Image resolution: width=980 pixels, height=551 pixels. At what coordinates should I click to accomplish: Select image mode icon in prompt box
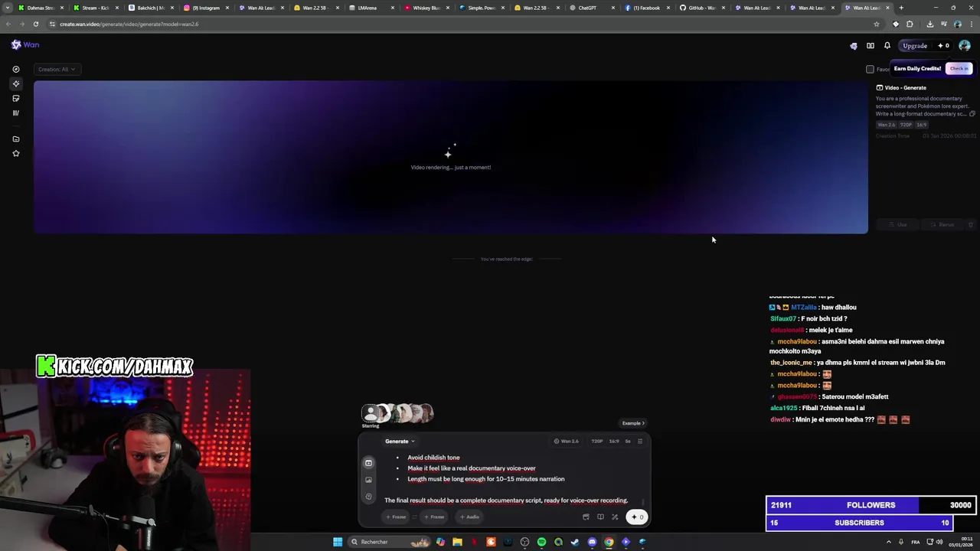coord(368,480)
